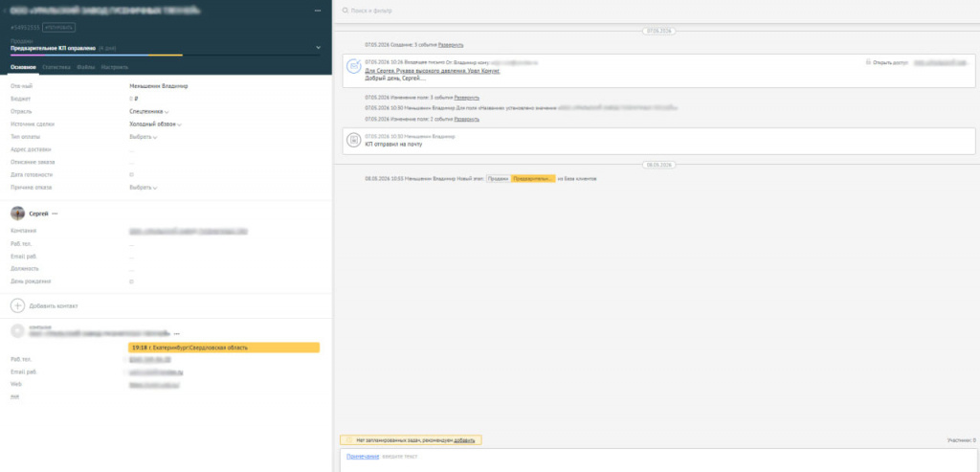Open the Файлы tab

click(x=85, y=67)
